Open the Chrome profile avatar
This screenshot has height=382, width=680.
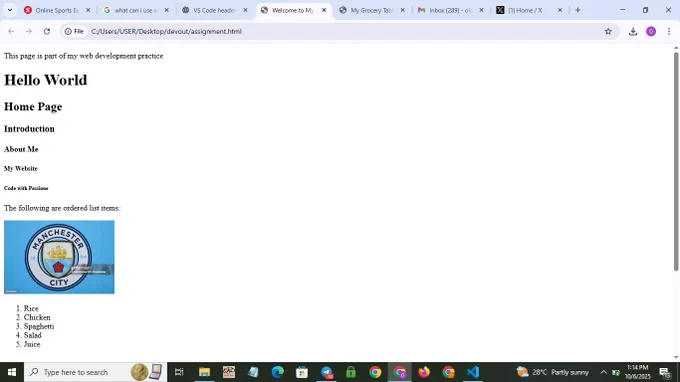651,31
